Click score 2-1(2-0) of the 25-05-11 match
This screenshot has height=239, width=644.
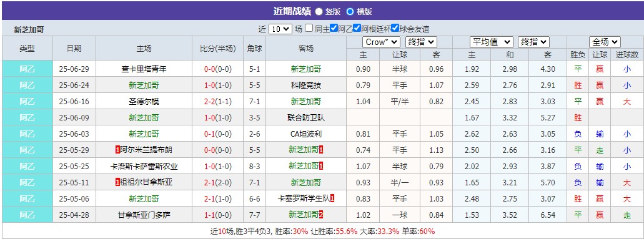click(217, 183)
